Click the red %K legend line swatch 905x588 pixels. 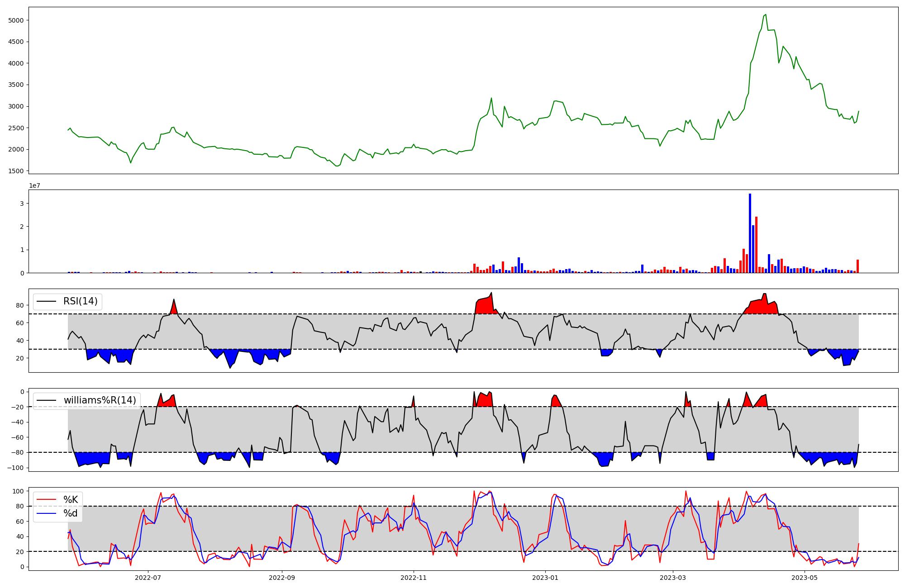click(46, 500)
